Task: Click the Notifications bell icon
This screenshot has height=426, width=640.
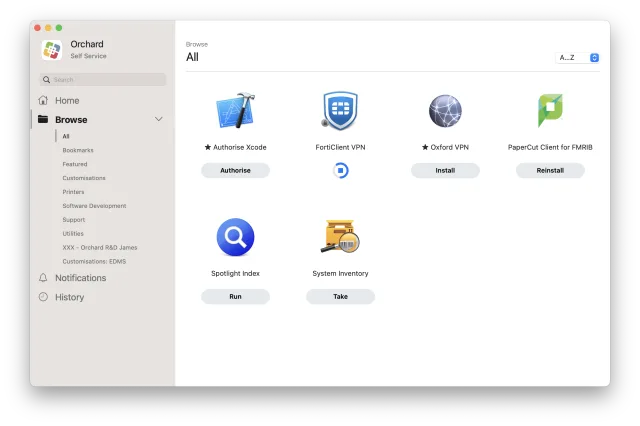Action: click(x=43, y=277)
